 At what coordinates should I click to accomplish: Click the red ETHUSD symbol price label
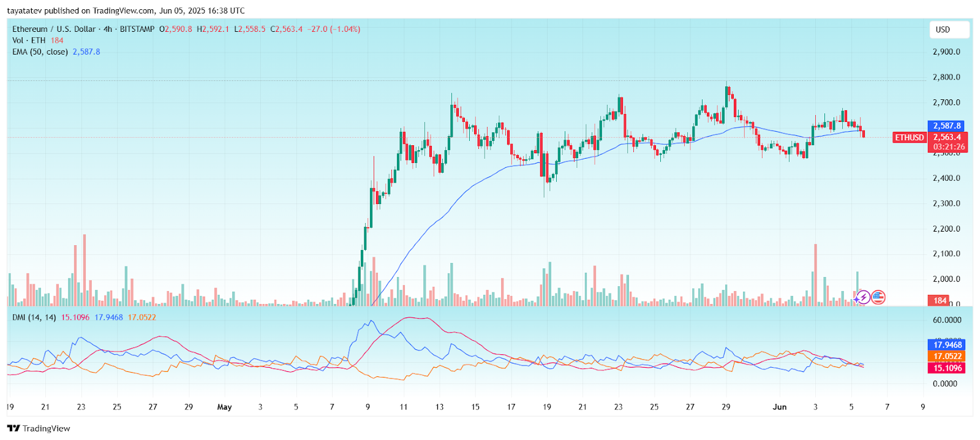click(x=909, y=137)
